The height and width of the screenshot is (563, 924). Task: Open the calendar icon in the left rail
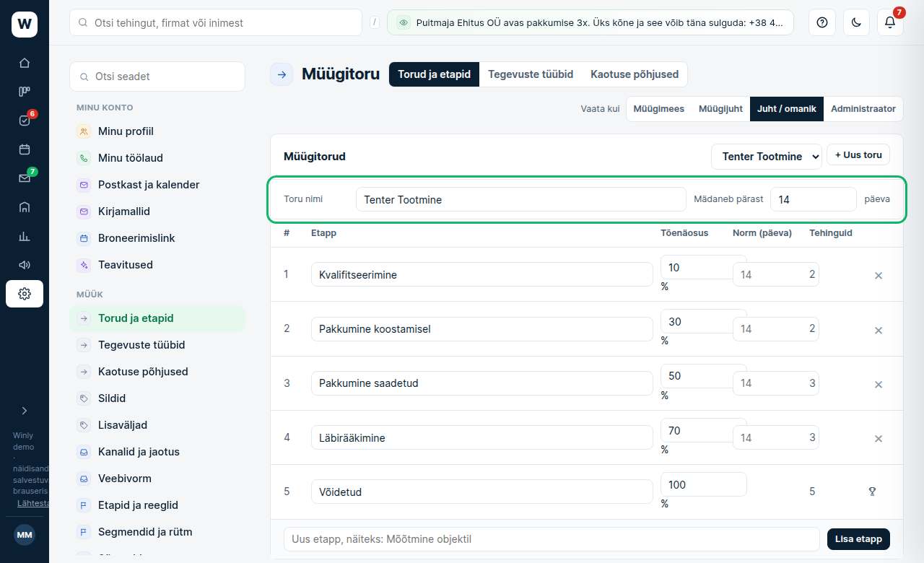25,149
